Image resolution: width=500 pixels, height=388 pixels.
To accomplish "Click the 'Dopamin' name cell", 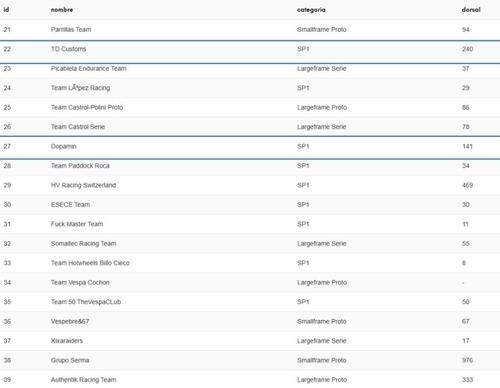I will pos(63,146).
